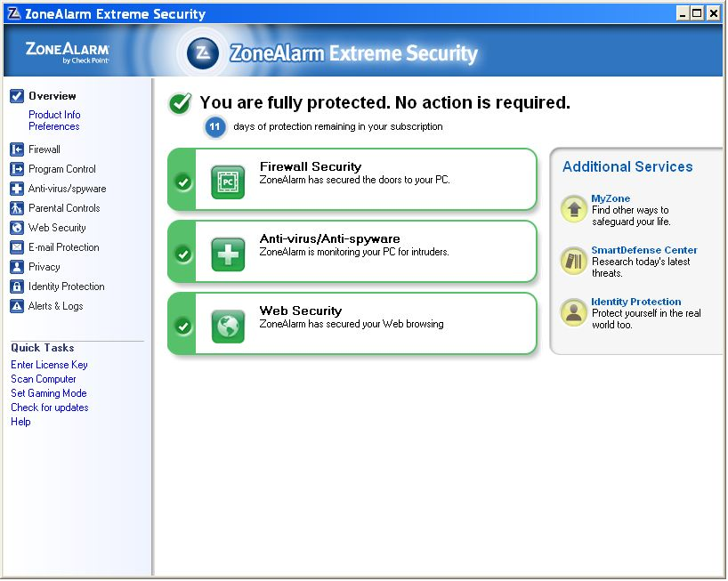Click the green PC icon in Firewall Security card
The height and width of the screenshot is (581, 728).
[x=228, y=182]
